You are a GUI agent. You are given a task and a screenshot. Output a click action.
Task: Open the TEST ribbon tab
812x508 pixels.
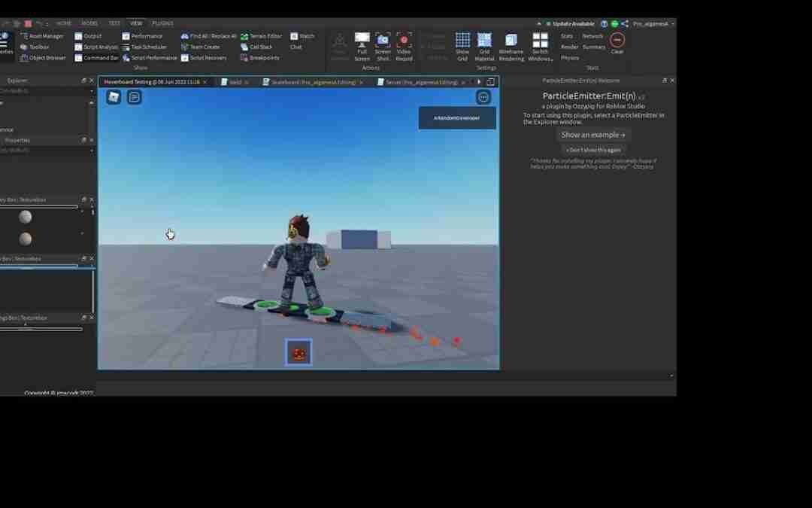click(x=114, y=23)
